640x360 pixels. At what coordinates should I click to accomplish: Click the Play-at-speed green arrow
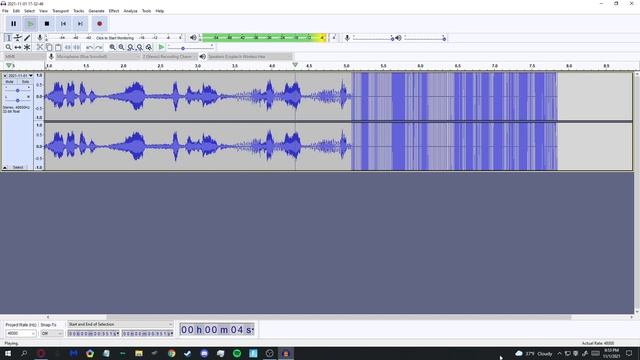point(161,47)
